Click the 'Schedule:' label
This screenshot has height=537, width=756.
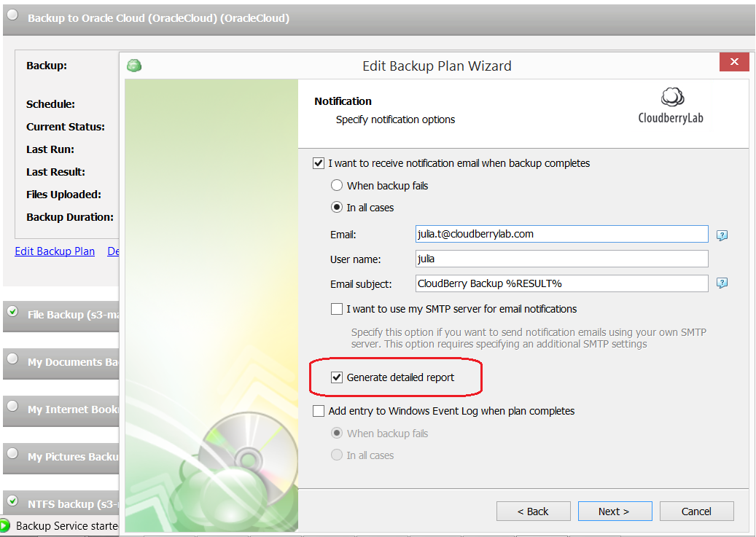pyautogui.click(x=50, y=104)
